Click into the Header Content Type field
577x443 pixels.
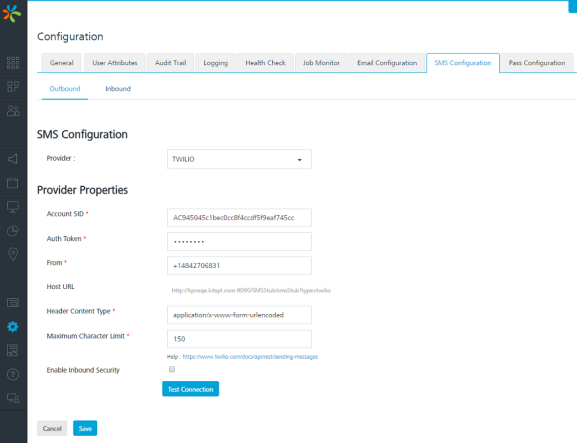click(239, 315)
